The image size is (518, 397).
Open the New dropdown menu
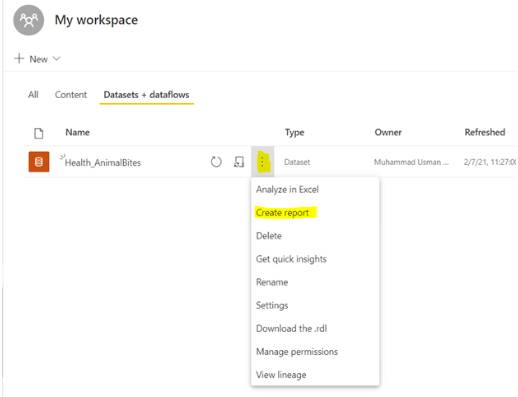pos(37,59)
